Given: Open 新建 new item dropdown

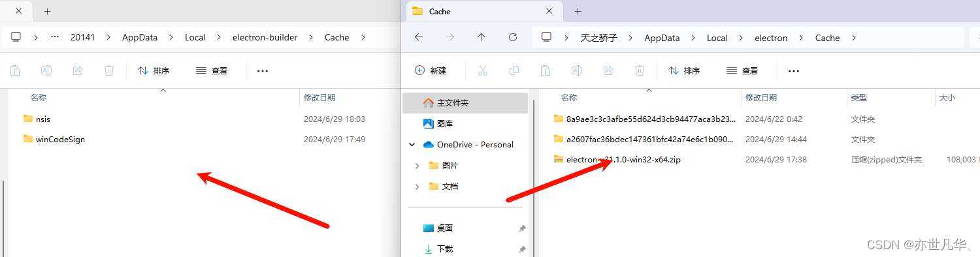Looking at the screenshot, I should 431,70.
